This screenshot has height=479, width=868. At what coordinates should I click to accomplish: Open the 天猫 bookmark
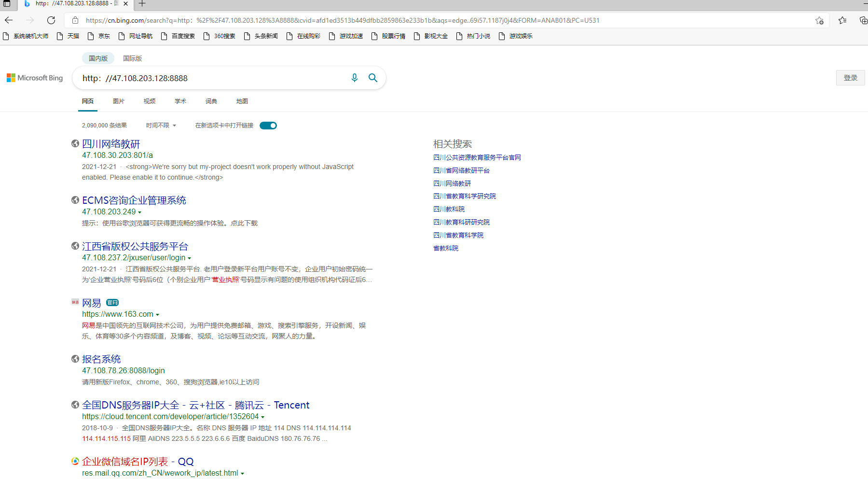pos(68,36)
